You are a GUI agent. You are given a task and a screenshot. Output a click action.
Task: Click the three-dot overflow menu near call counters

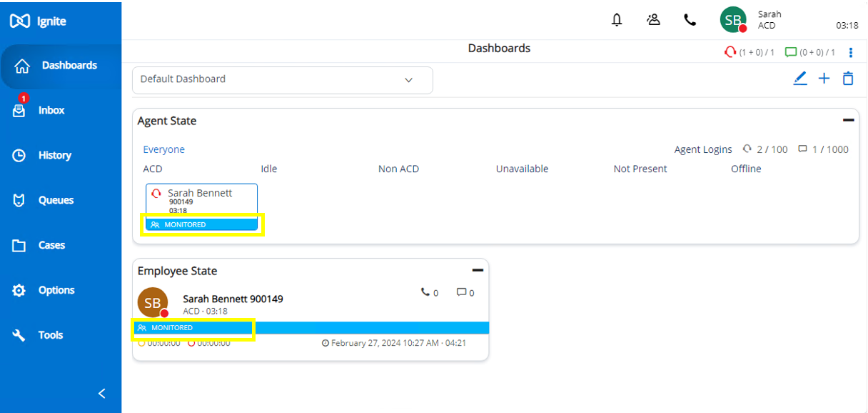(850, 51)
